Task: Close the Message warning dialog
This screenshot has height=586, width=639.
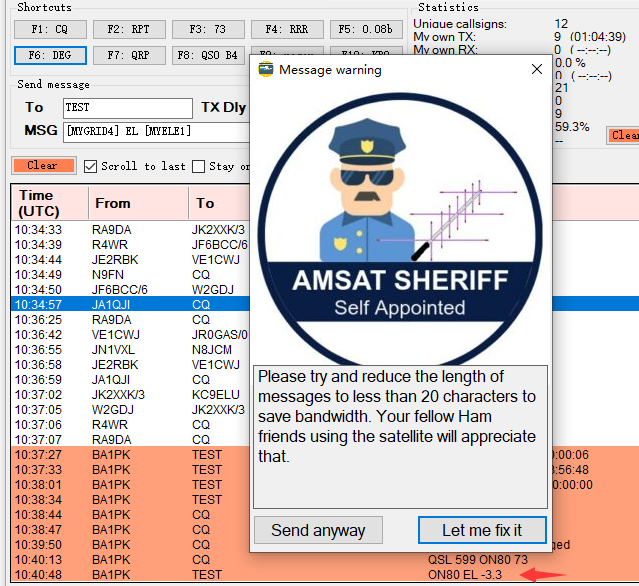Action: click(537, 69)
